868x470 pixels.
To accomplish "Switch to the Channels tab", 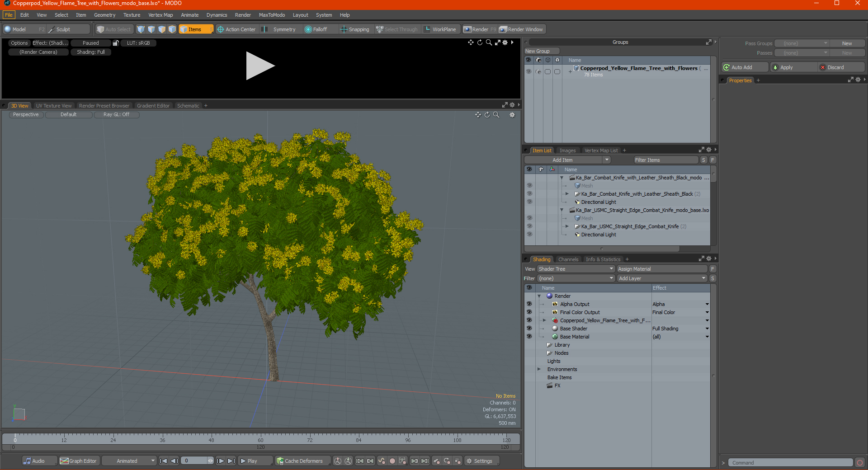I will point(568,259).
